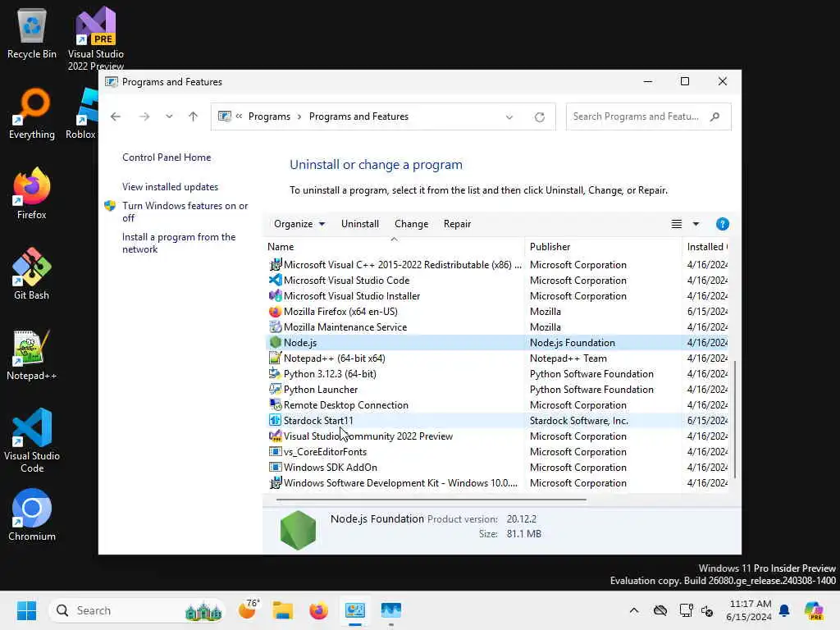Open the Firefox desktop shortcut
This screenshot has width=840, height=630.
click(x=32, y=194)
